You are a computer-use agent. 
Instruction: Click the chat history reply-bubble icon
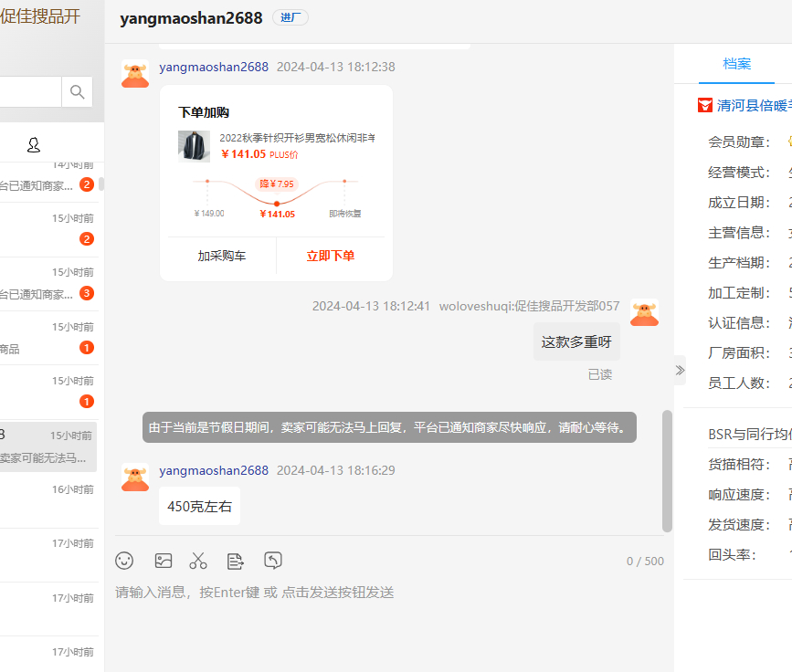tap(272, 561)
